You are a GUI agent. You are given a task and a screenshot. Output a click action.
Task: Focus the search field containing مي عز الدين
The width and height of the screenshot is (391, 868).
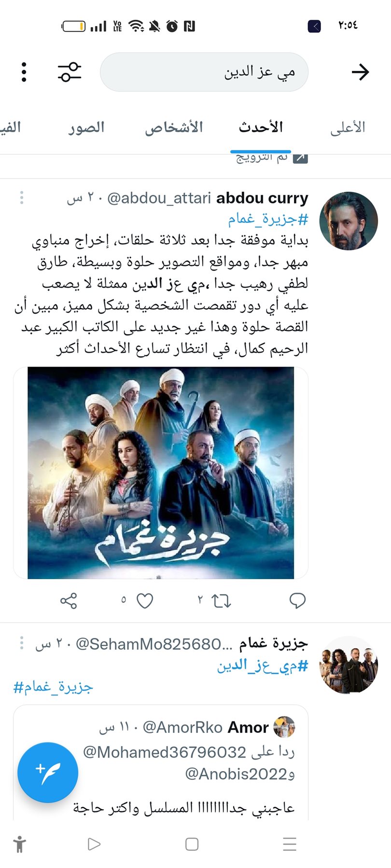(x=204, y=72)
